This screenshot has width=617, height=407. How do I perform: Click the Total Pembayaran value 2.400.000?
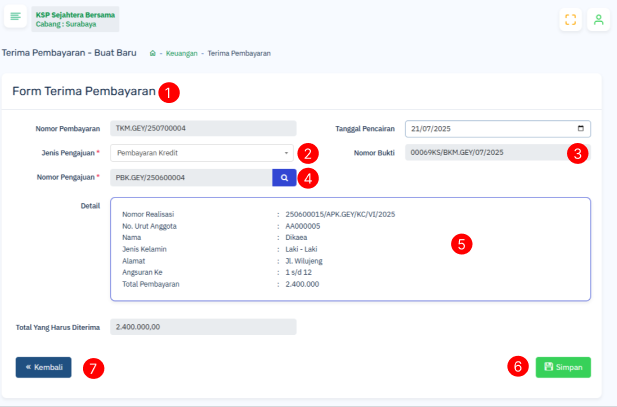[x=302, y=284]
